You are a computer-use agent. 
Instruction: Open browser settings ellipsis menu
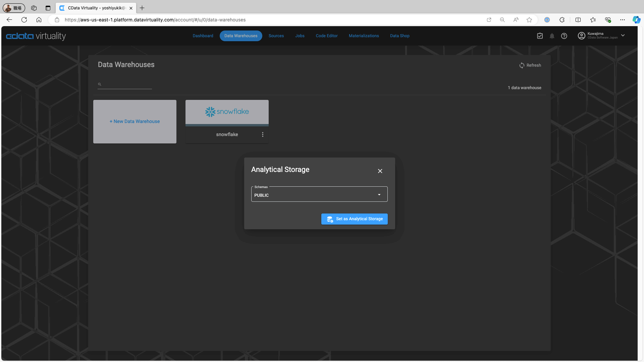point(622,20)
